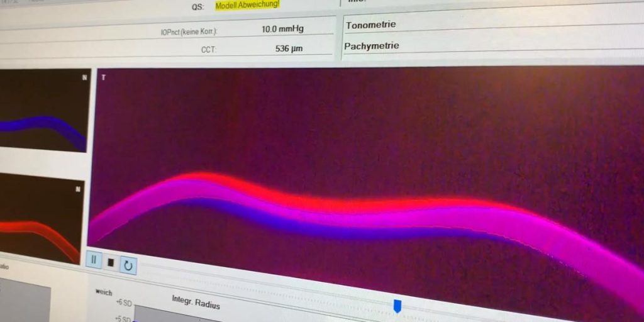Click the 'T' temporal marker in main image
This screenshot has height=322, width=644.
point(103,77)
